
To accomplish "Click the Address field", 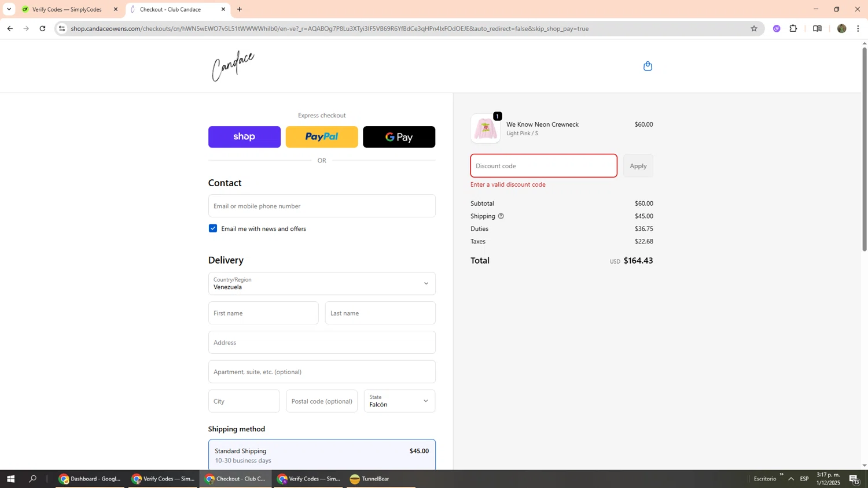I will pyautogui.click(x=322, y=342).
